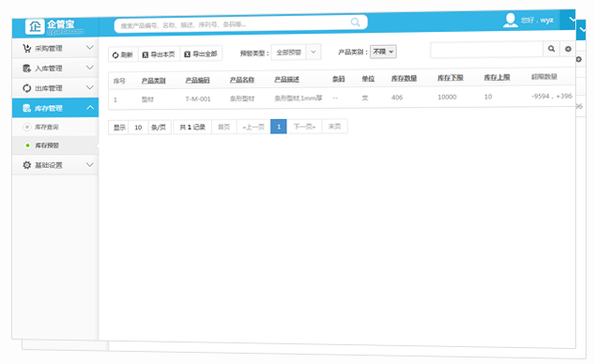Screen dimensions: 595x364
Task: Go to page 1 in the pagination
Action: pyautogui.click(x=279, y=127)
